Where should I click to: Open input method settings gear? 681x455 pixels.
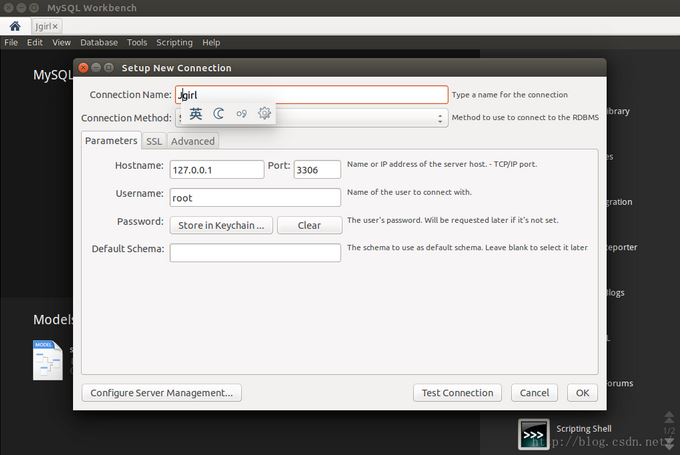click(x=264, y=114)
